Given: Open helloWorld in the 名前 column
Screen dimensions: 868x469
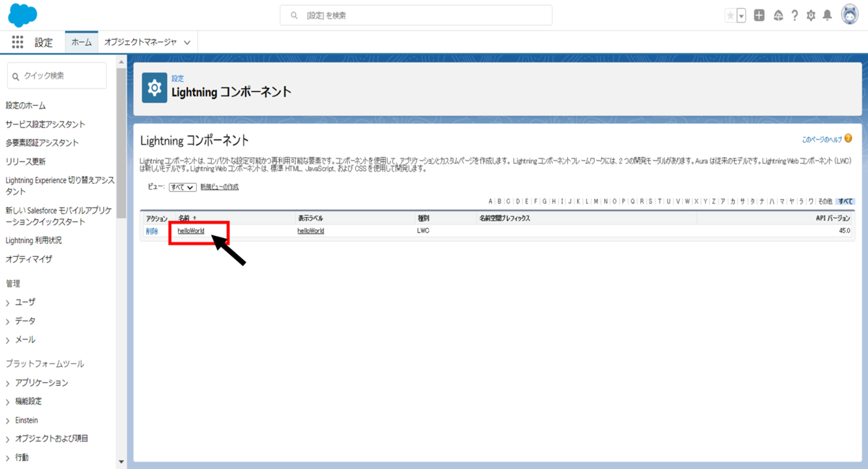Looking at the screenshot, I should (191, 231).
